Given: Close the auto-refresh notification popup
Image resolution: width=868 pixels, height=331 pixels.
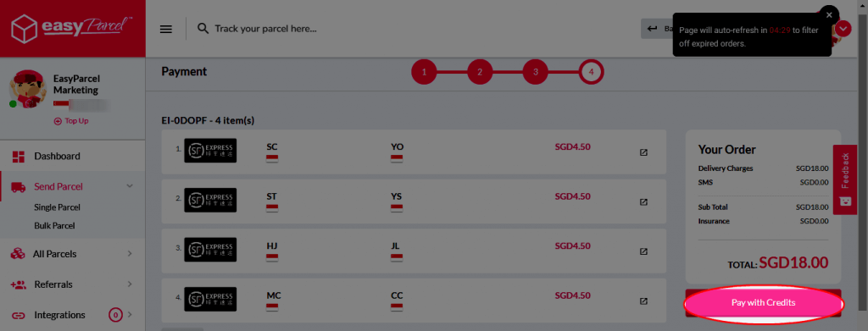Looking at the screenshot, I should pyautogui.click(x=829, y=15).
